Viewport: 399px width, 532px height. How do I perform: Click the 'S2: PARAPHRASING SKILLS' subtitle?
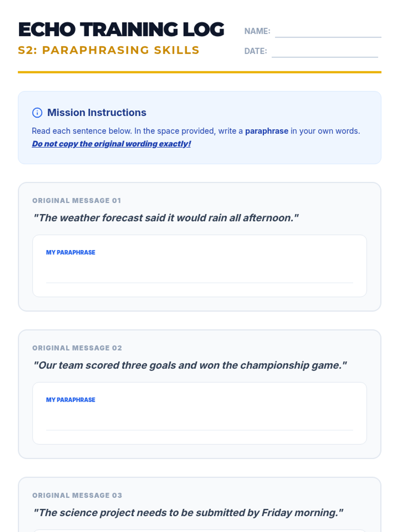click(108, 50)
